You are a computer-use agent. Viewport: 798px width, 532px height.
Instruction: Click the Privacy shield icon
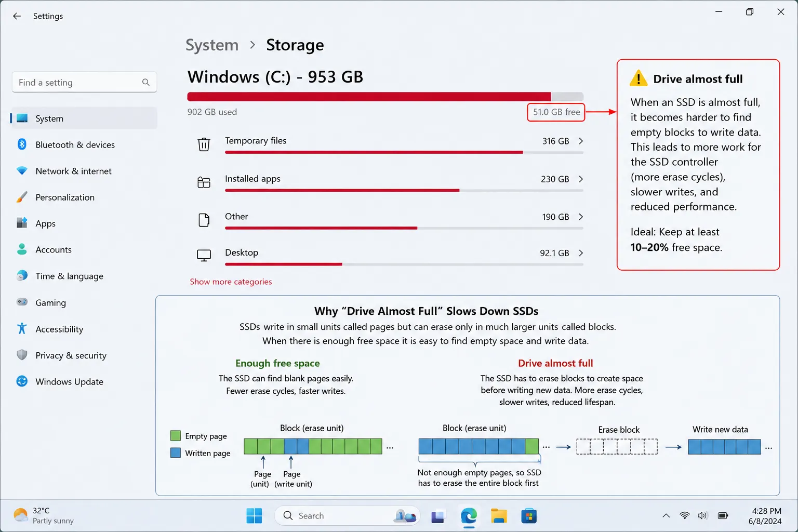[x=22, y=355]
